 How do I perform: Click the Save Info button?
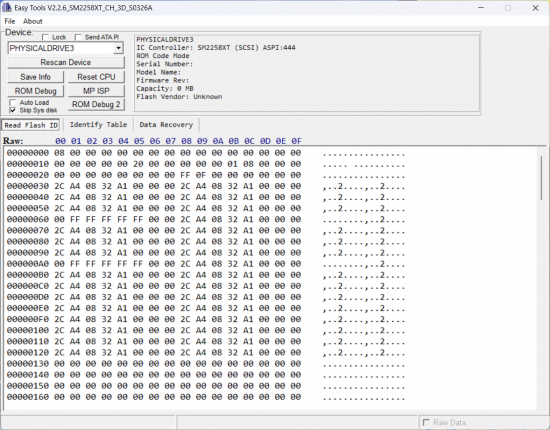pyautogui.click(x=35, y=77)
